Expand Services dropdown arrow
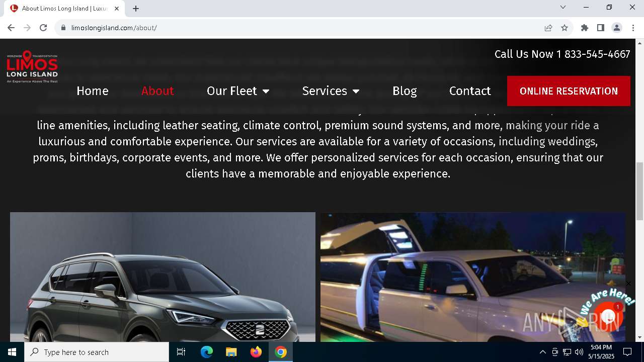This screenshot has width=644, height=362. click(356, 92)
